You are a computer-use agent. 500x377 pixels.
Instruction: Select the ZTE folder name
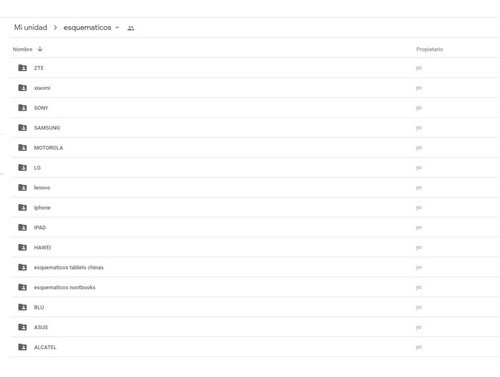pyautogui.click(x=39, y=68)
